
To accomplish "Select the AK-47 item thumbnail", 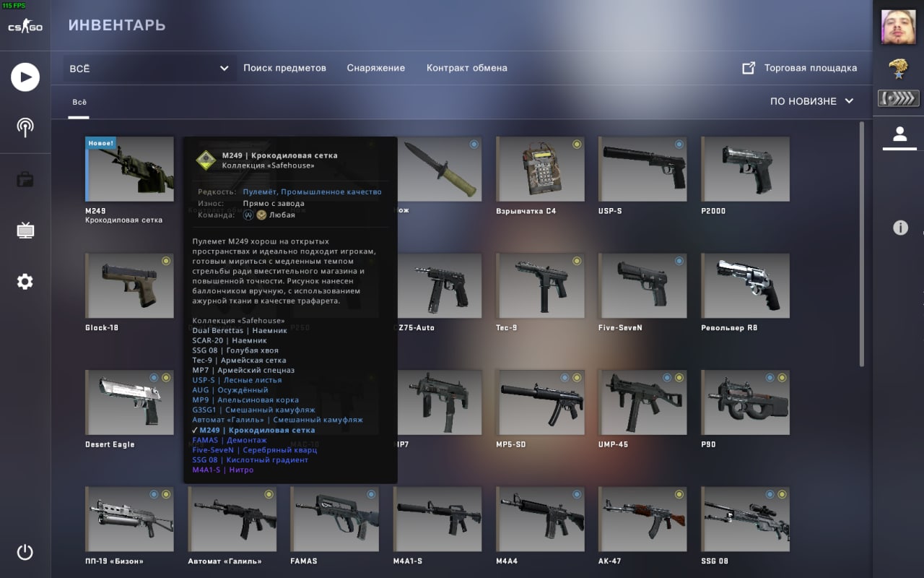I will click(642, 519).
